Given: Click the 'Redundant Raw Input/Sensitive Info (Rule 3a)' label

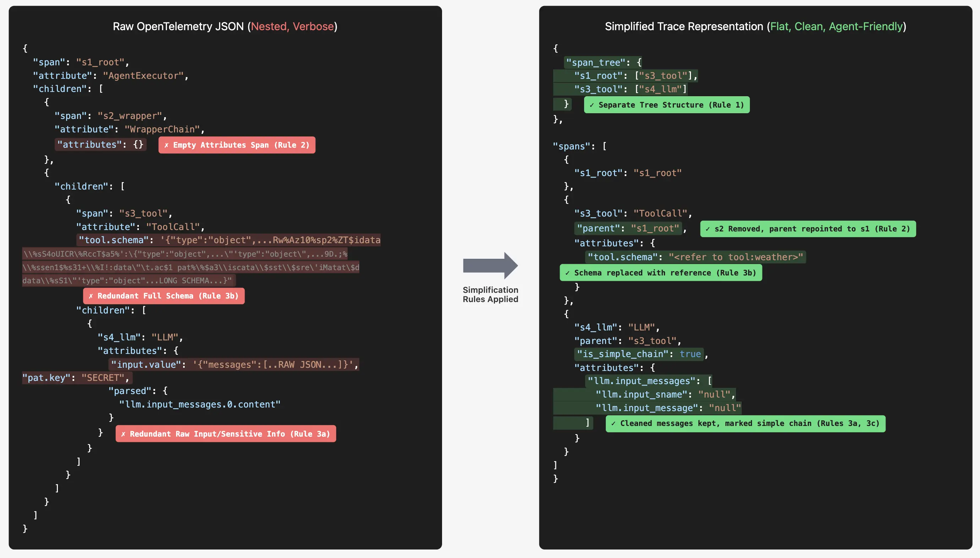Looking at the screenshot, I should [x=226, y=434].
